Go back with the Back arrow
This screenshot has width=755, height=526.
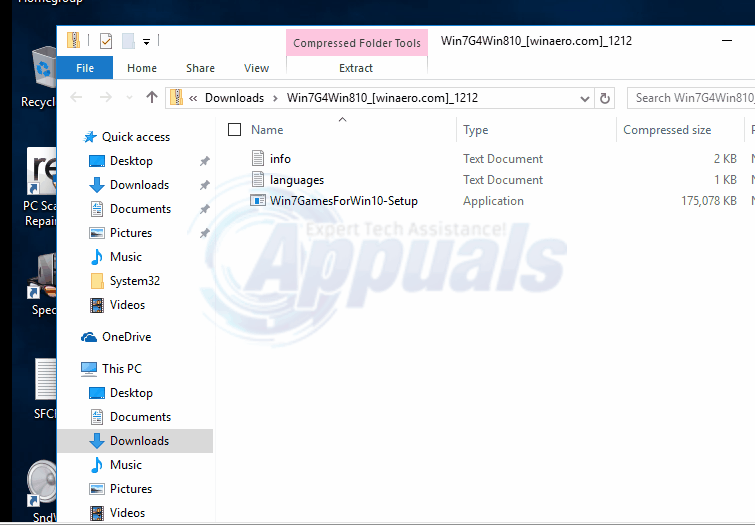(x=76, y=98)
